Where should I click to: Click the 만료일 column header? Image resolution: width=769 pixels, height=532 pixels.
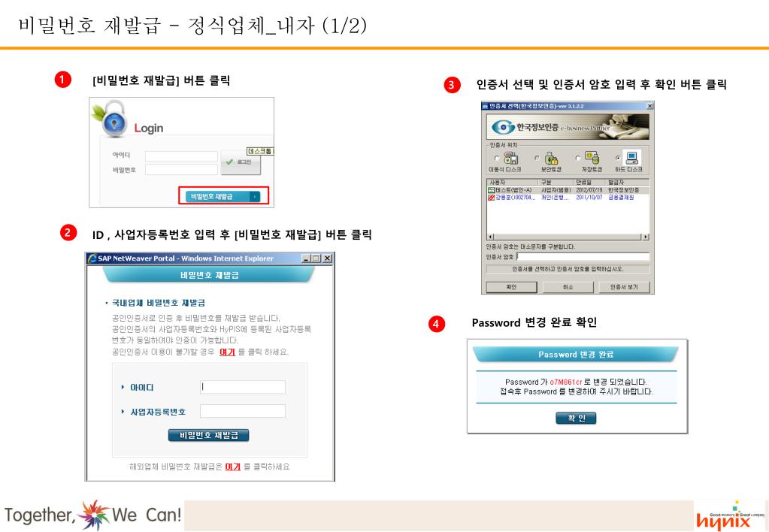pyautogui.click(x=591, y=183)
